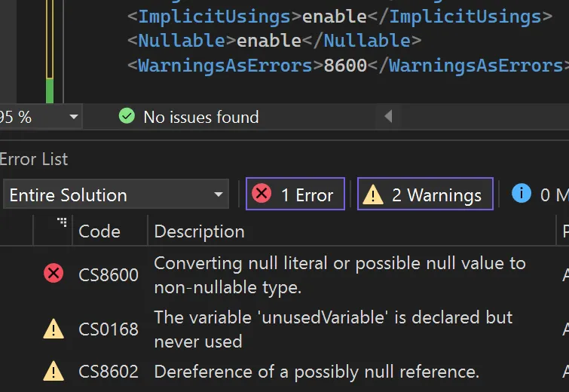This screenshot has height=392, width=569.
Task: Click the Error List panel title
Action: click(34, 159)
